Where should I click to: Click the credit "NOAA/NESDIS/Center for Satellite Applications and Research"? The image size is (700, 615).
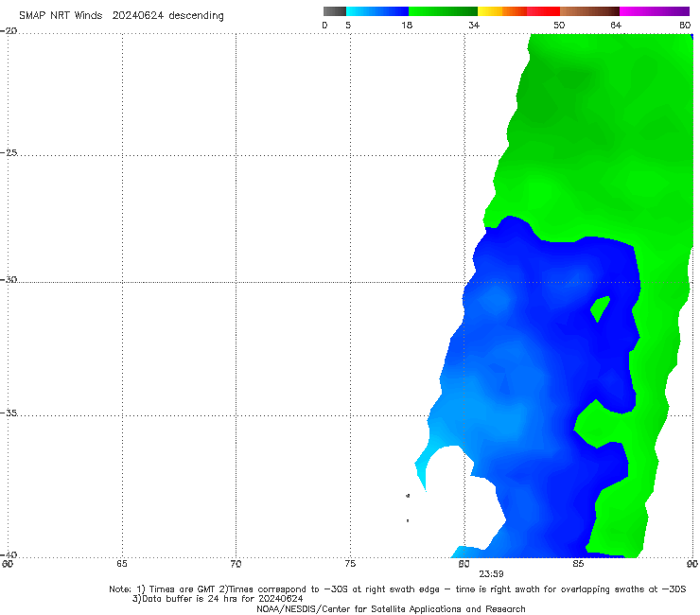click(391, 608)
